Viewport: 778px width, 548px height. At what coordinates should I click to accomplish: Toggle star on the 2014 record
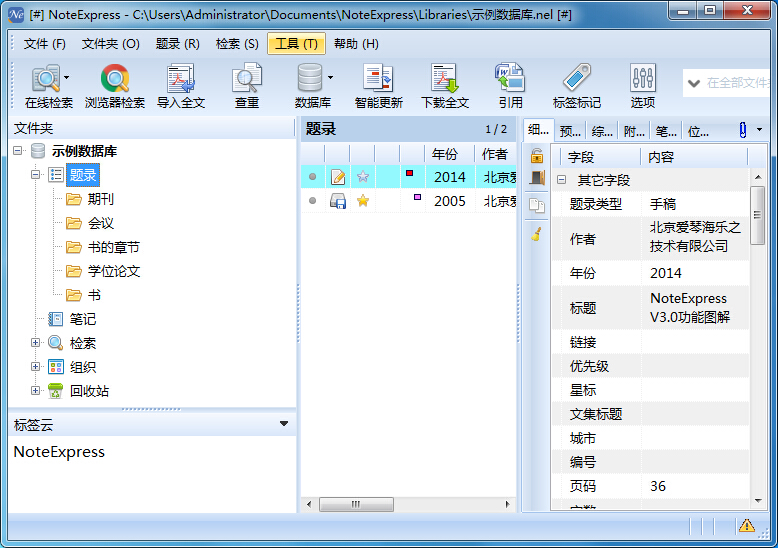[363, 177]
